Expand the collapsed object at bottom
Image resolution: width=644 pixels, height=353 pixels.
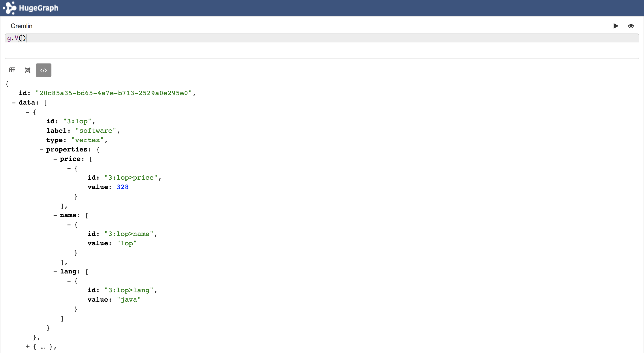pyautogui.click(x=28, y=347)
